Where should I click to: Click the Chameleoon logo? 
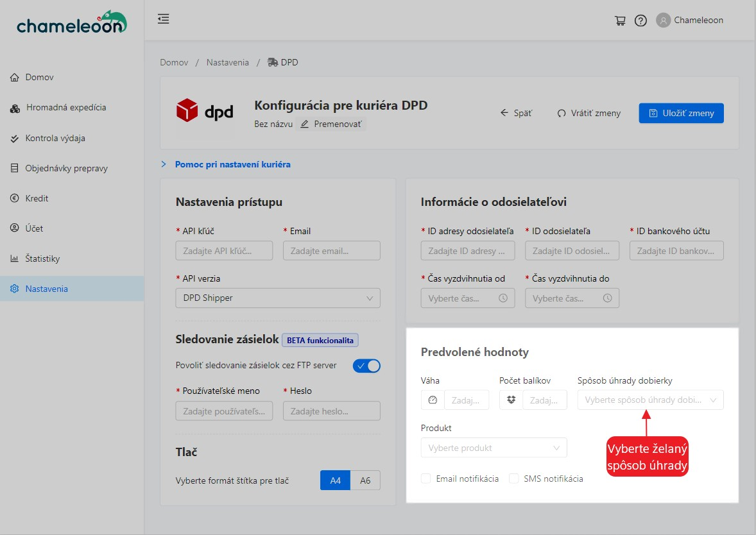tap(71, 23)
